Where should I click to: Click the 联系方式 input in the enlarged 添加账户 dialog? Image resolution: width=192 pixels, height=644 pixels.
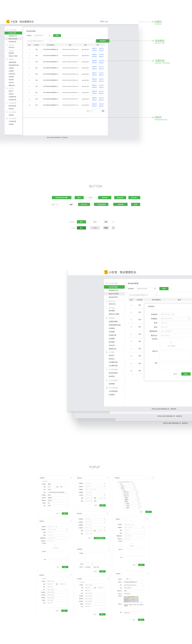tap(175, 336)
